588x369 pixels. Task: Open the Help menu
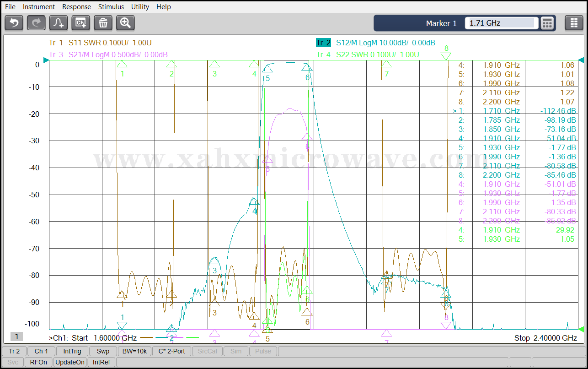(x=163, y=7)
